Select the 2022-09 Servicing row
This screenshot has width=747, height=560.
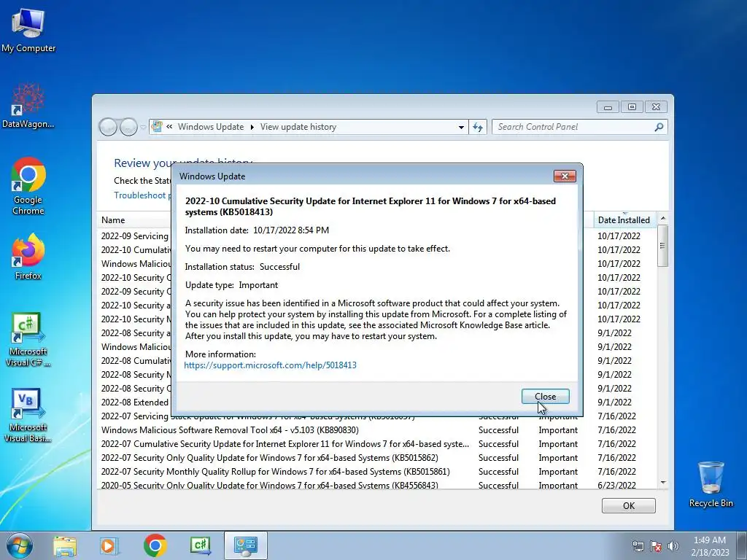(x=135, y=236)
